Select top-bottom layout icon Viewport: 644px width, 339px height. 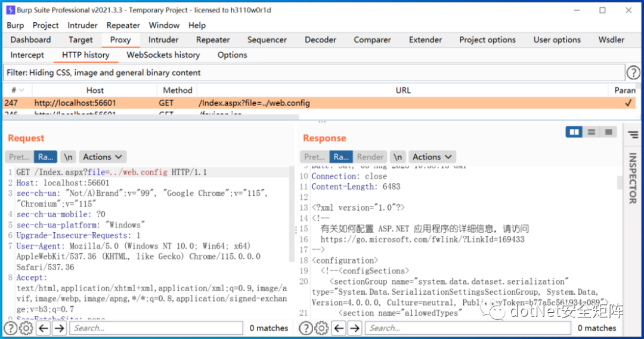click(592, 132)
